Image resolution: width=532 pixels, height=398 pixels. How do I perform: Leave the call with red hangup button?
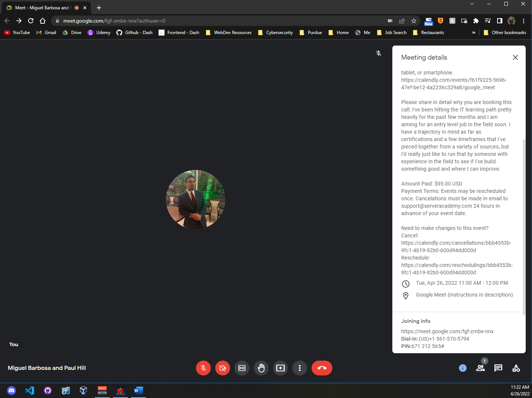pos(322,368)
